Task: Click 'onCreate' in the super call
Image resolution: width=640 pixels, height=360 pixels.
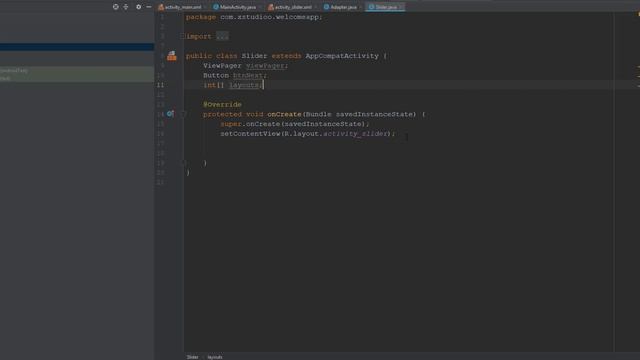Action: click(263, 124)
